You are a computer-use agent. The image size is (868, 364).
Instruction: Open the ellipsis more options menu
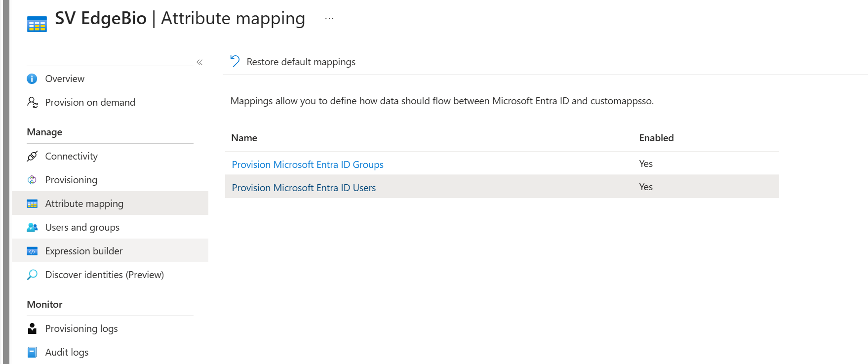coord(329,18)
